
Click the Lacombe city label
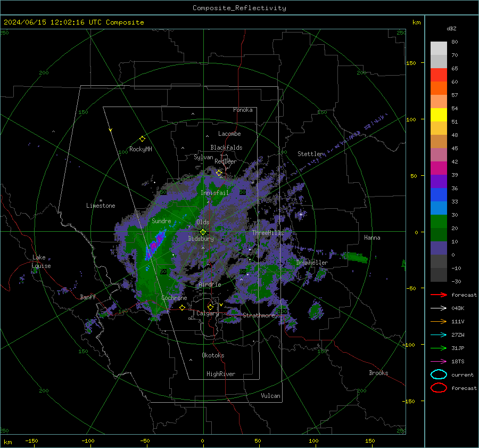pyautogui.click(x=229, y=134)
